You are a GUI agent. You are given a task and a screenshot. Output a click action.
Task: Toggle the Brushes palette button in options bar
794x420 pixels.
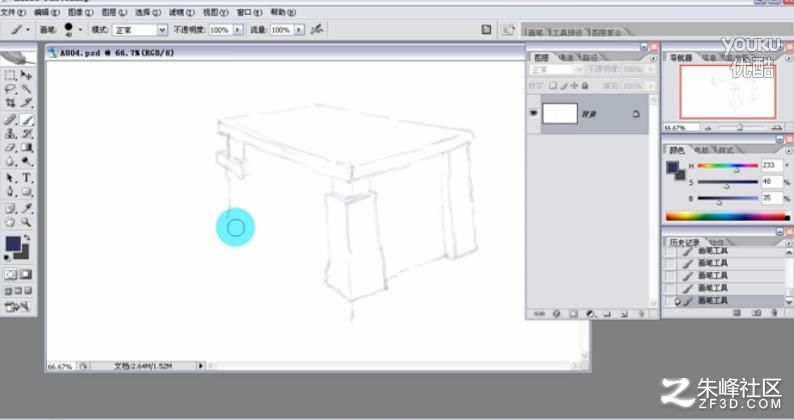click(x=486, y=30)
